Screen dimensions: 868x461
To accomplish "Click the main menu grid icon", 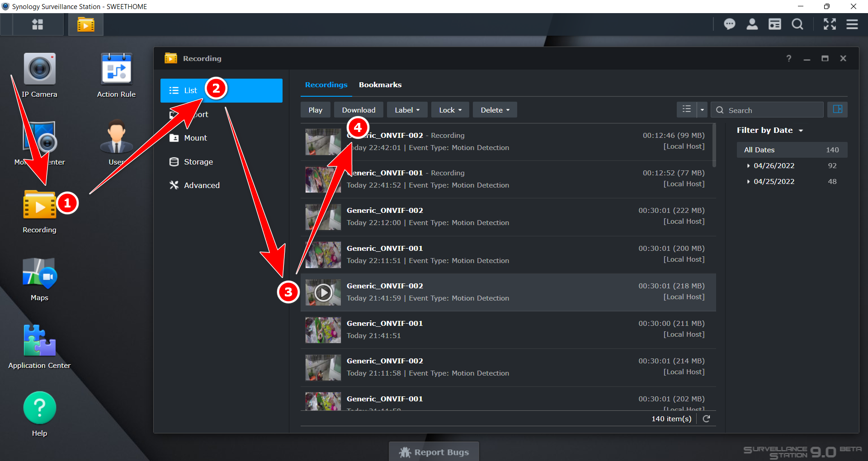I will [x=38, y=24].
